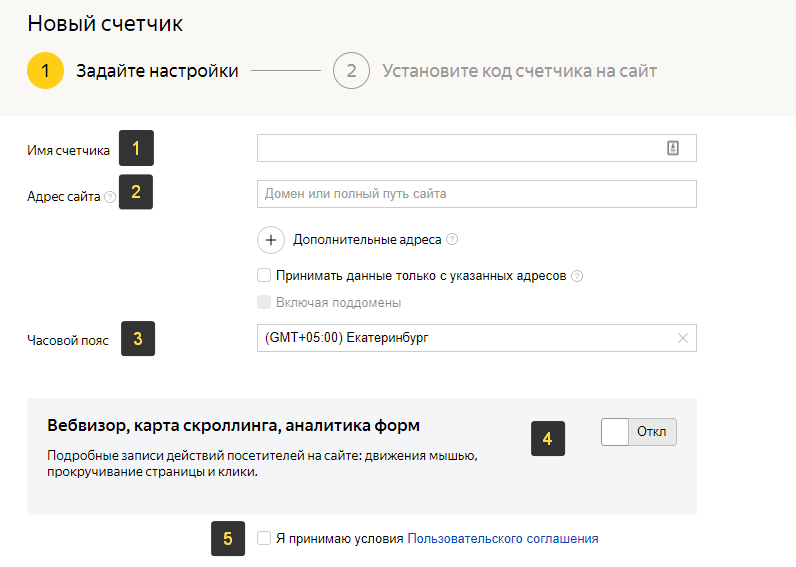Click the Домен или полный путь сайта field
The height and width of the screenshot is (567, 796).
tap(477, 194)
